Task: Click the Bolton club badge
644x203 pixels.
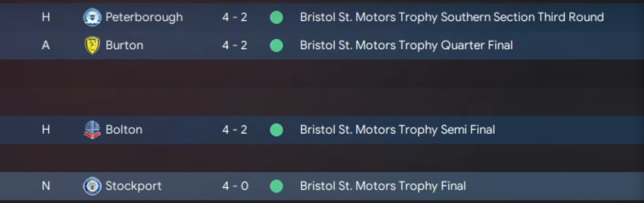Action: coord(92,130)
